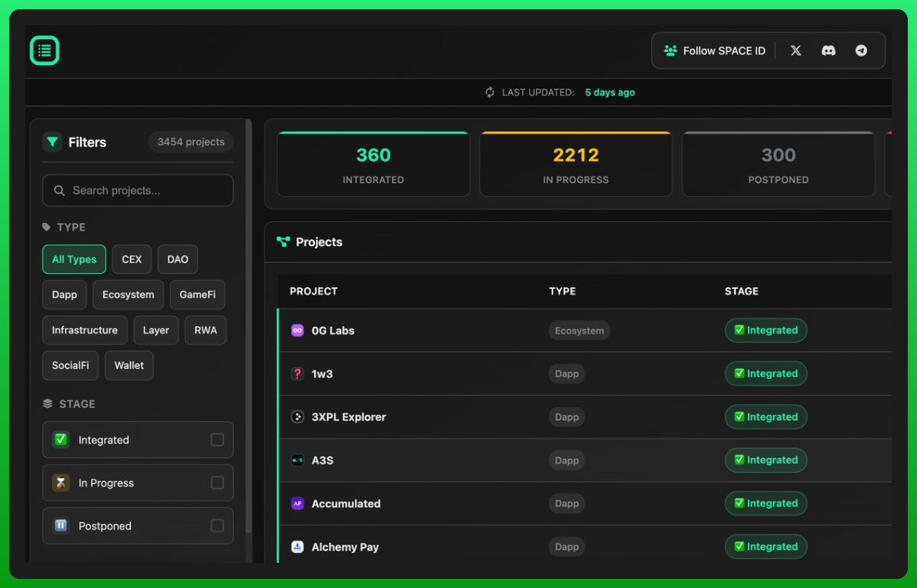Click Dapp type badge in A3S row

pyautogui.click(x=566, y=460)
